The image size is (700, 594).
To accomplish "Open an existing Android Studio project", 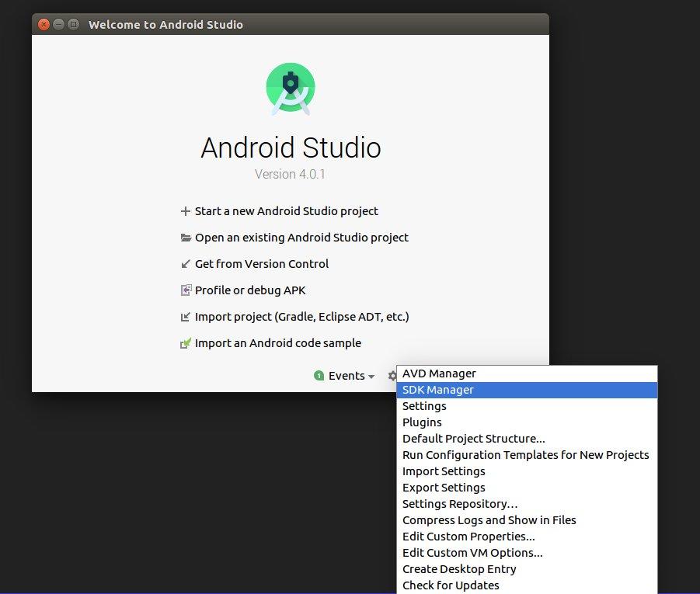I will coord(301,238).
